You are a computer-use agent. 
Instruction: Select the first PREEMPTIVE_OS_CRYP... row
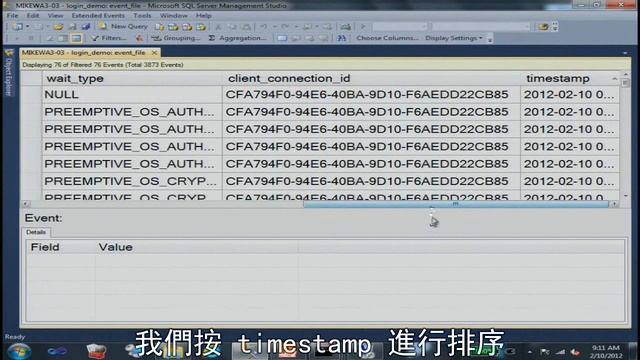tap(131, 181)
